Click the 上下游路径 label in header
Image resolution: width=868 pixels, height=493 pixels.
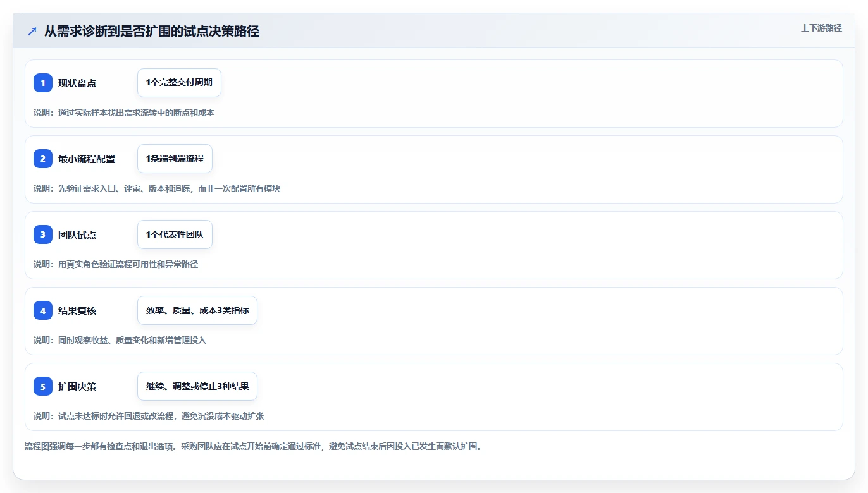tap(821, 28)
